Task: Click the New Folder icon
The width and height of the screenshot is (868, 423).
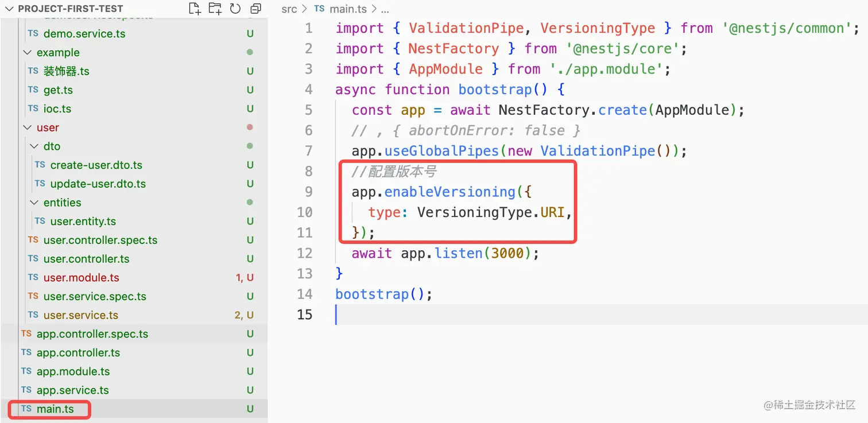Action: point(215,9)
